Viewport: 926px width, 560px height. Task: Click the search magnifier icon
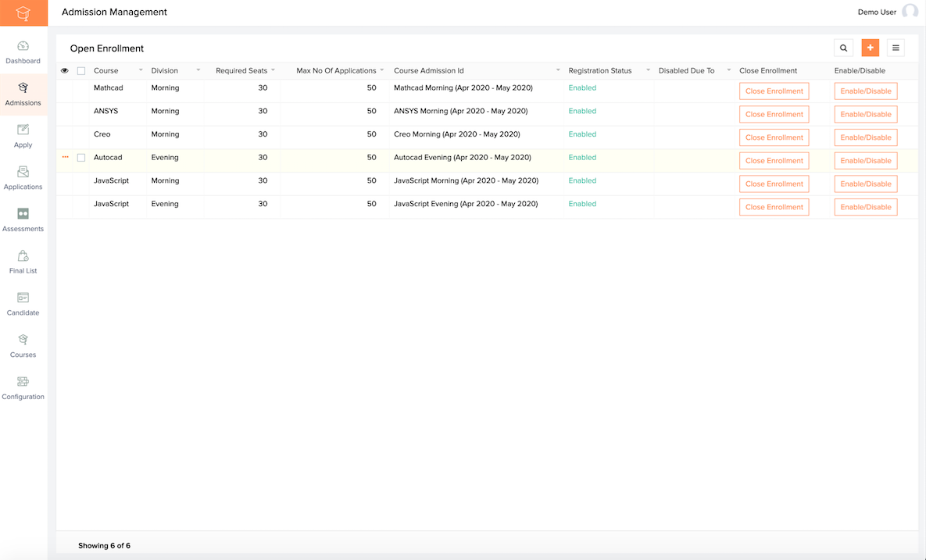[x=843, y=48]
